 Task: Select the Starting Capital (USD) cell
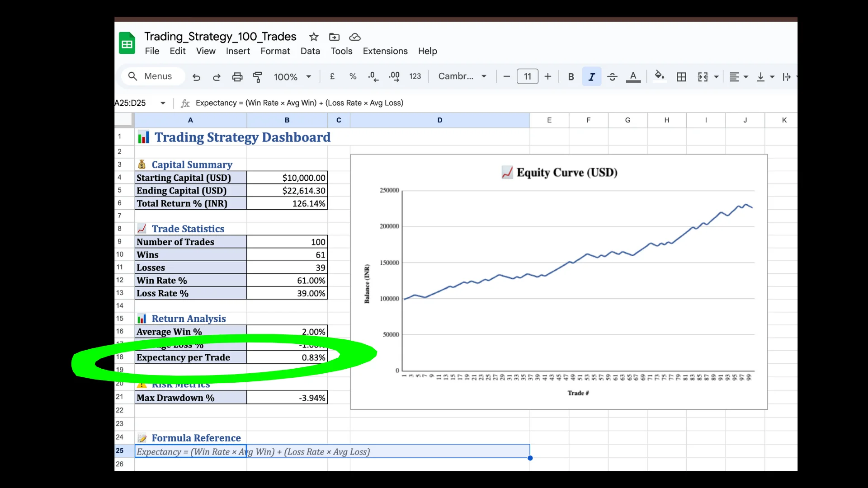191,178
